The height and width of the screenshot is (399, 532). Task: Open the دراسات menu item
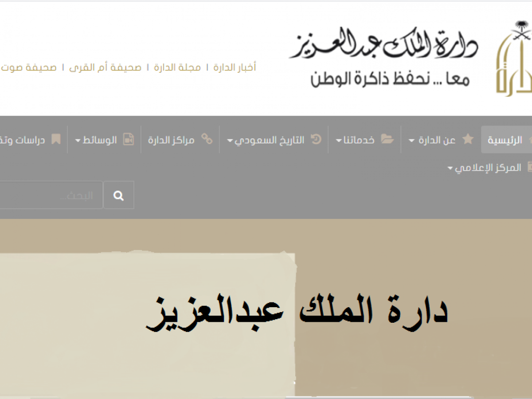tap(23, 140)
